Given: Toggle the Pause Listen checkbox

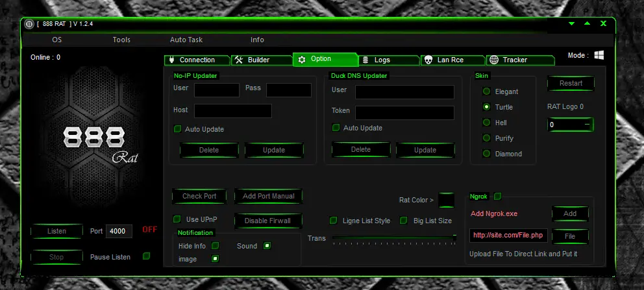Looking at the screenshot, I should coord(146,256).
